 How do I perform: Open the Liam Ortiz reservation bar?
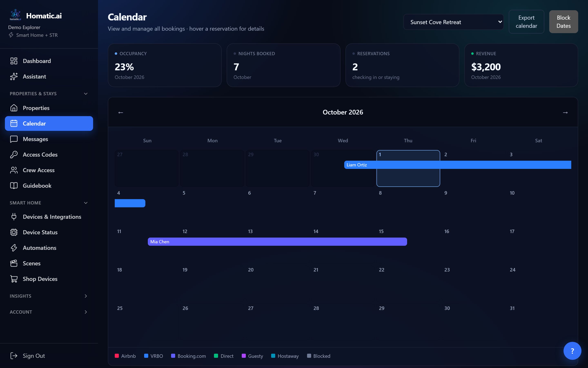458,165
